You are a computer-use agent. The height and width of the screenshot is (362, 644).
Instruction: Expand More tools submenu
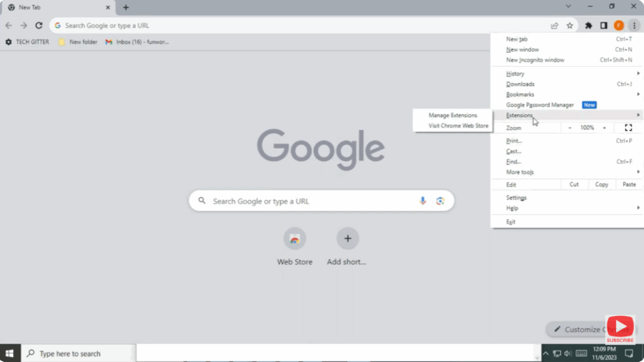tap(567, 172)
